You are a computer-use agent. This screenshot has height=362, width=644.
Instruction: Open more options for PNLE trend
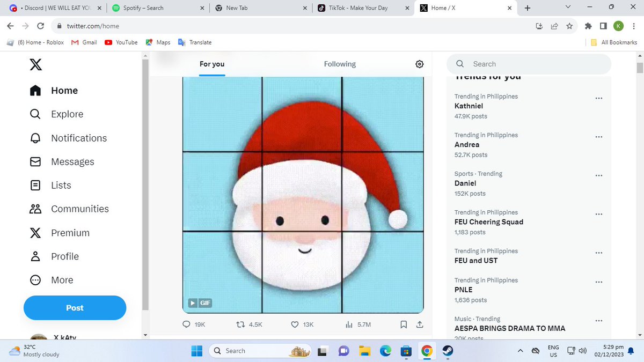(x=599, y=281)
